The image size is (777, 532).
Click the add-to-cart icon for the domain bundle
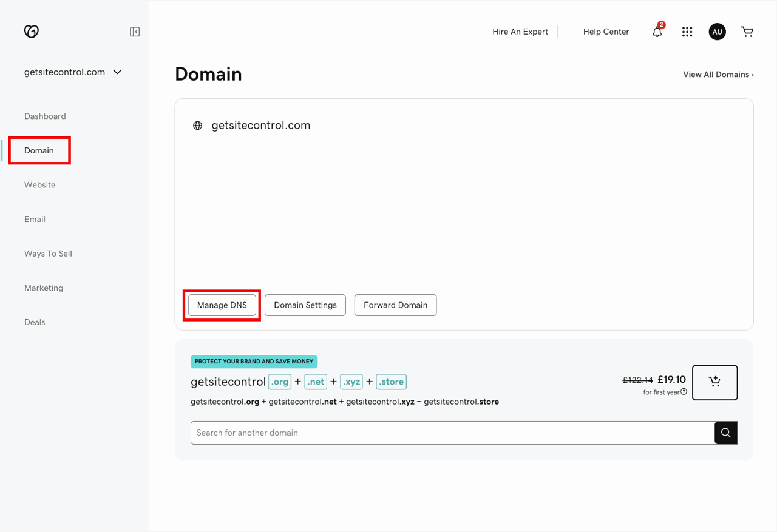point(714,382)
